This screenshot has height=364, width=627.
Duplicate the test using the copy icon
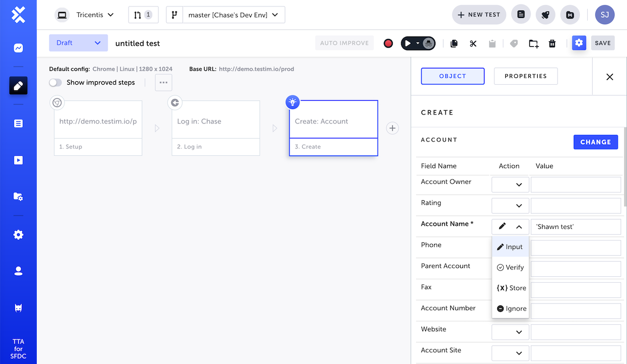click(454, 43)
